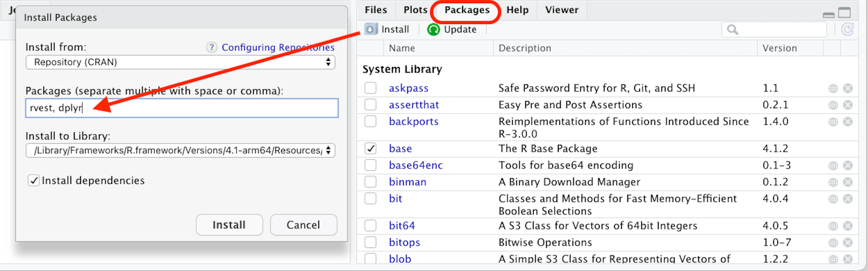The width and height of the screenshot is (868, 271).
Task: Switch to the Plots tab
Action: (415, 10)
